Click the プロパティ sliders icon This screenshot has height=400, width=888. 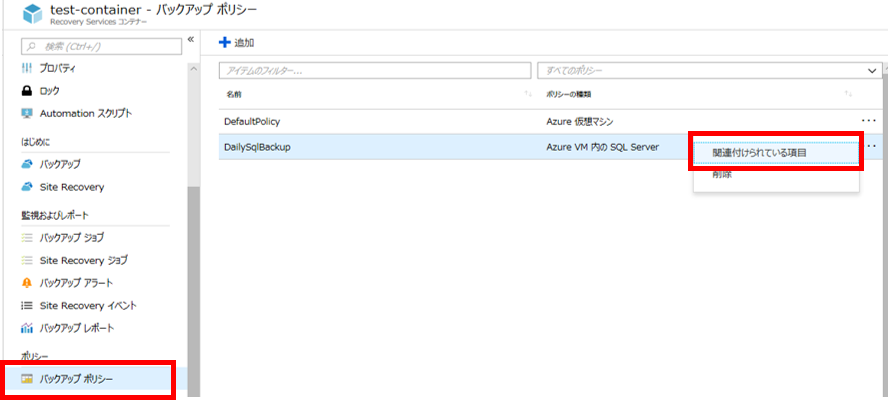(27, 69)
